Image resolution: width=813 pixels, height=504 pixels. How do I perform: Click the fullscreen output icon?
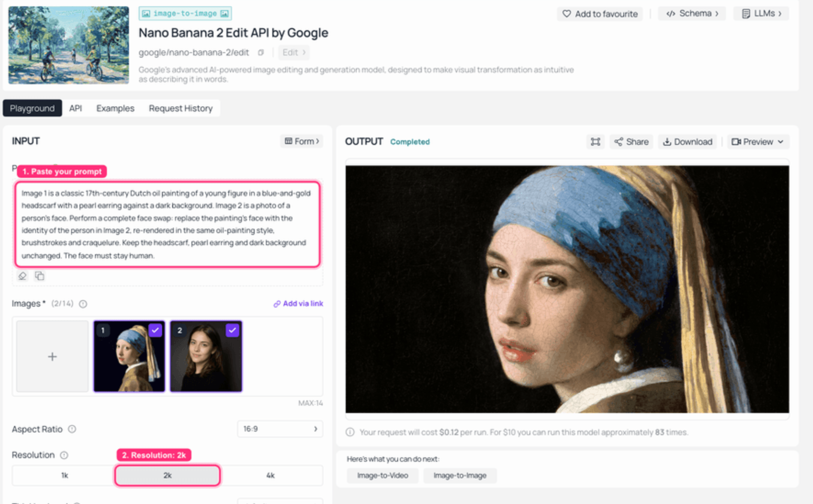coord(595,142)
